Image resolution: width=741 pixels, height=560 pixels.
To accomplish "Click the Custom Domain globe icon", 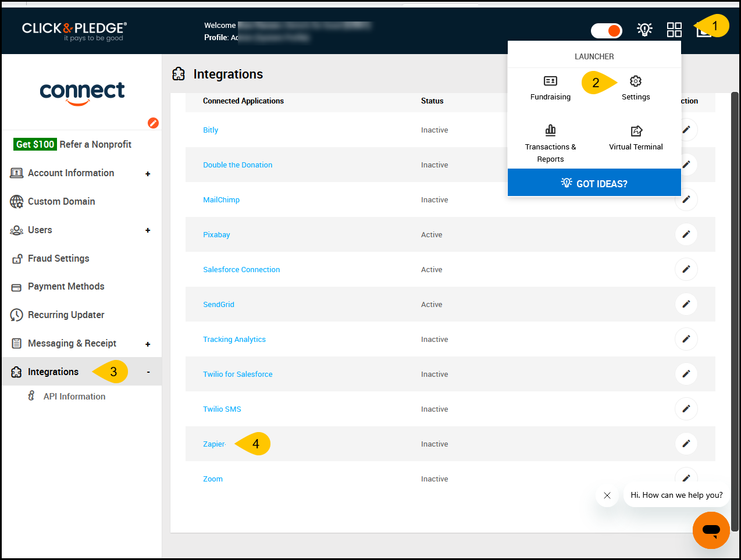I will pyautogui.click(x=17, y=201).
